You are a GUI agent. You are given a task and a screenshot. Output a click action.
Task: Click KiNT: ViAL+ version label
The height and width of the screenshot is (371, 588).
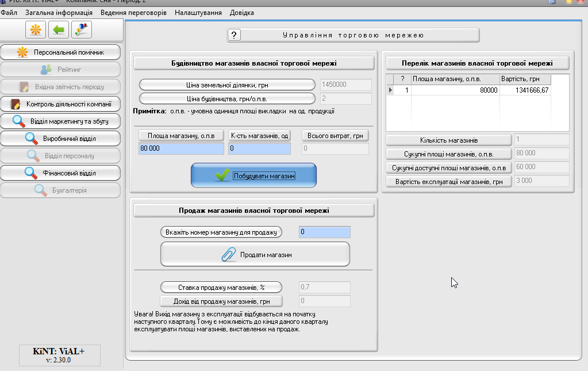coord(60,355)
